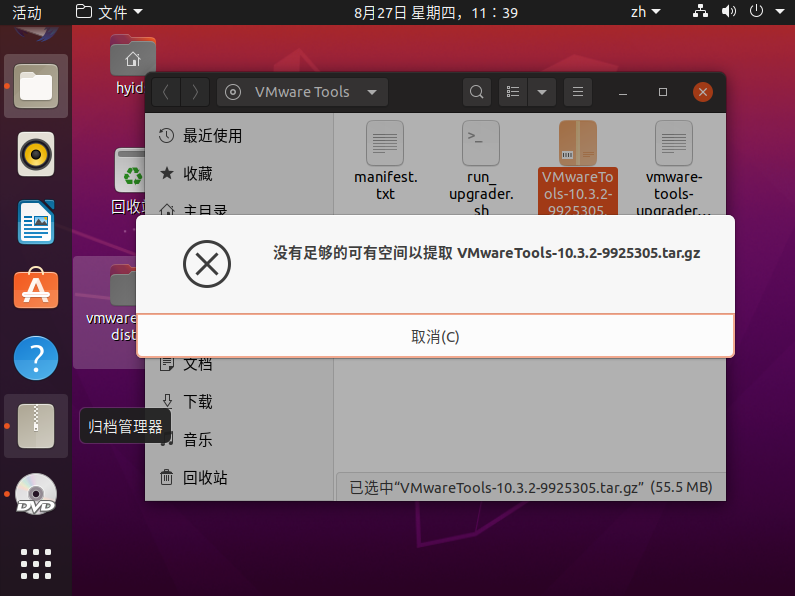Open 下载 folder in sidebar
This screenshot has width=795, height=596.
(239, 402)
